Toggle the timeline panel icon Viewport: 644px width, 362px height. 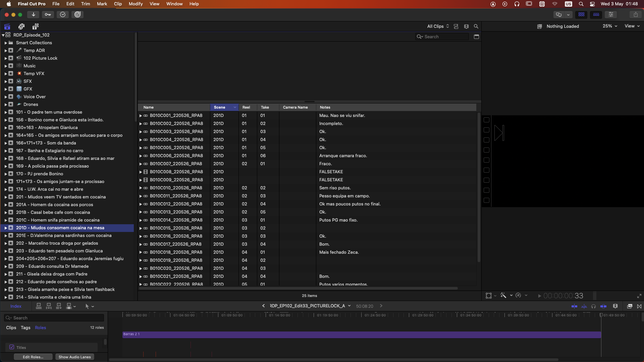[596, 14]
